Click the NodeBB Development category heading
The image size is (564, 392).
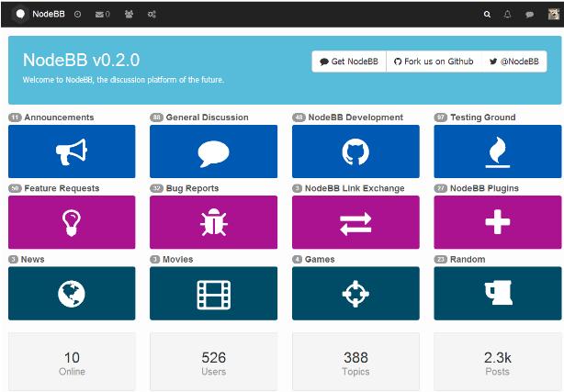355,118
